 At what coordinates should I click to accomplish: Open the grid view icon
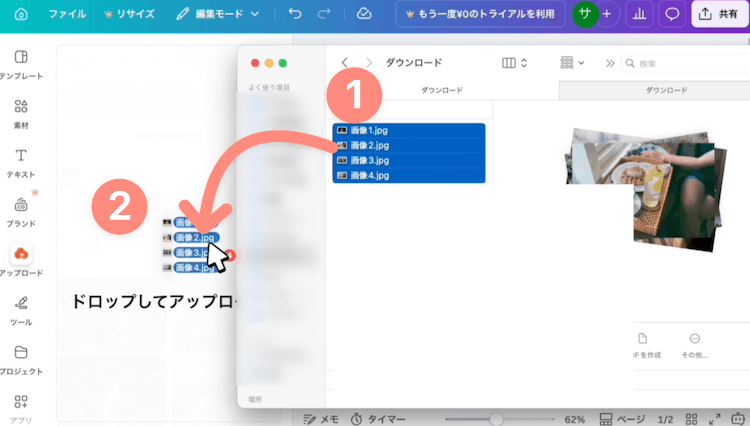coord(691,419)
